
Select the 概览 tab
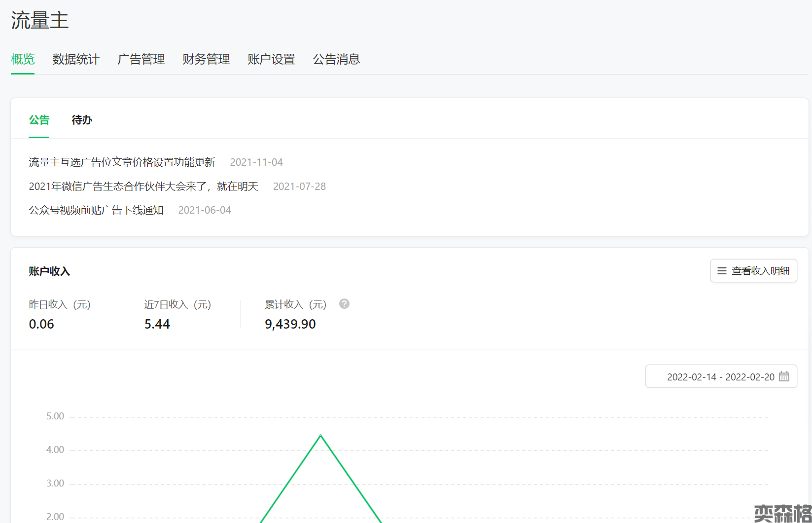coord(23,59)
